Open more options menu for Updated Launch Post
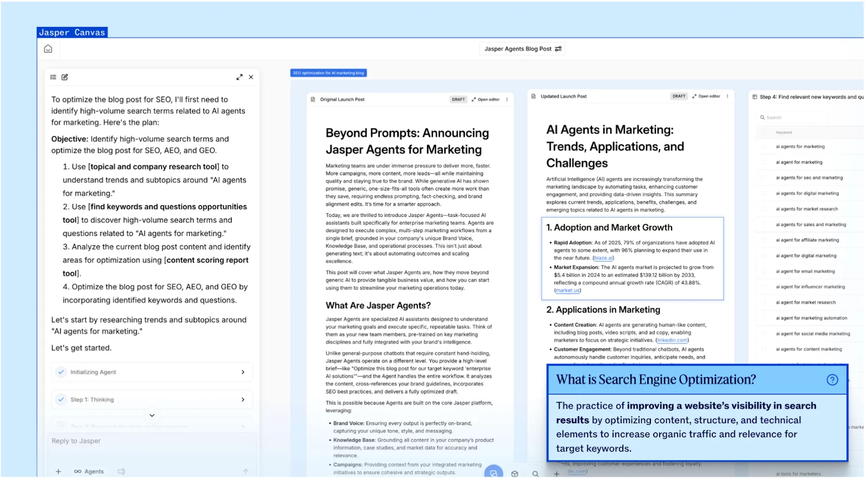Viewport: 868px width, 478px height. coord(727,96)
